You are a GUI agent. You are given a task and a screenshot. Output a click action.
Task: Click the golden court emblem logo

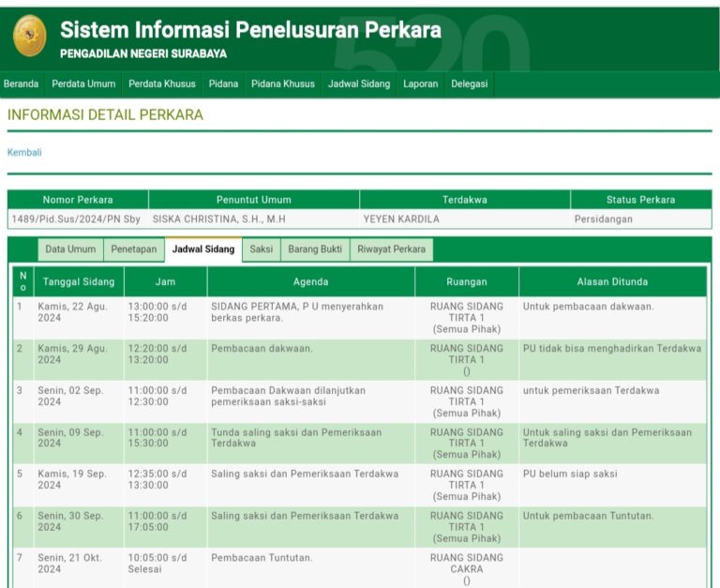click(30, 36)
